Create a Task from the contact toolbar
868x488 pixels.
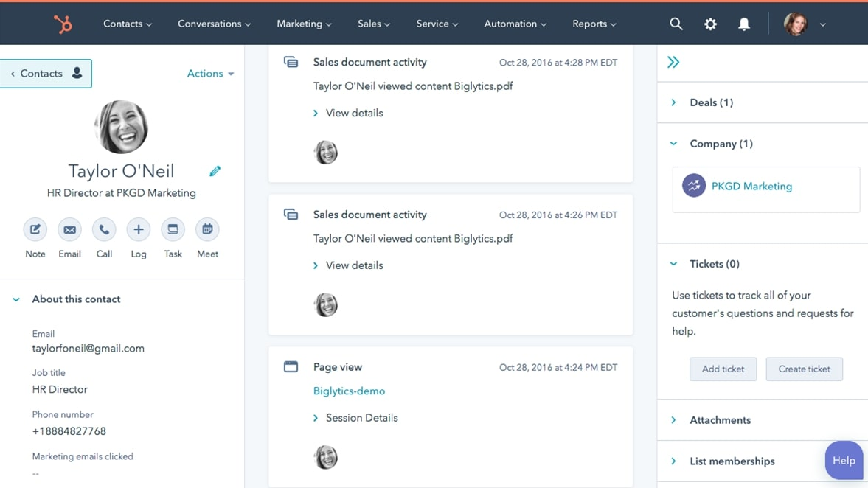pyautogui.click(x=173, y=229)
